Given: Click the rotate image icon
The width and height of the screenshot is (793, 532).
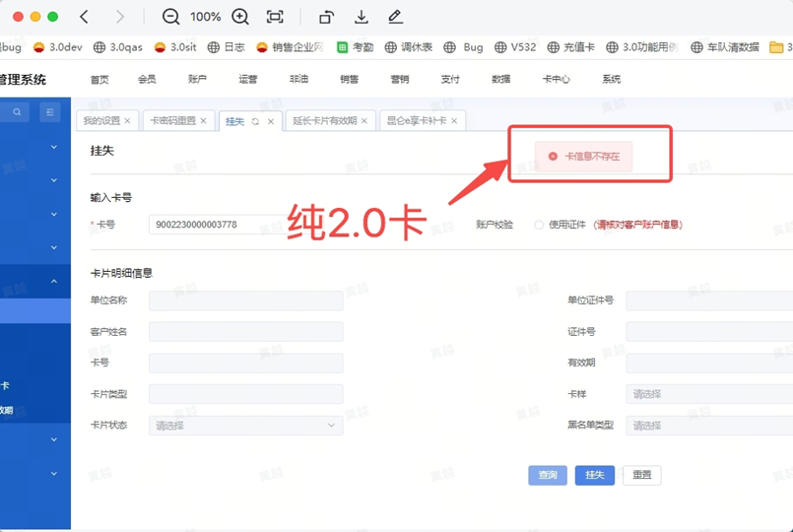Looking at the screenshot, I should tap(326, 17).
